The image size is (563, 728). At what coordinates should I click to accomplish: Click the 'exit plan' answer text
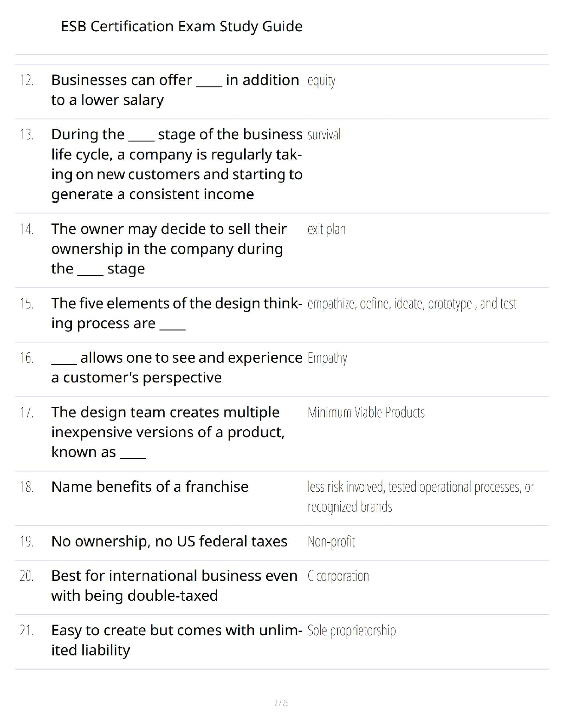click(x=326, y=229)
